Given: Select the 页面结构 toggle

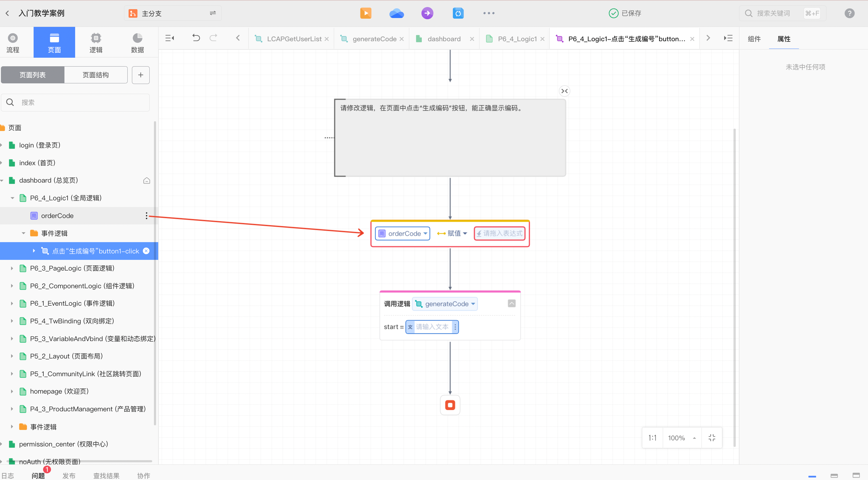Looking at the screenshot, I should point(96,75).
